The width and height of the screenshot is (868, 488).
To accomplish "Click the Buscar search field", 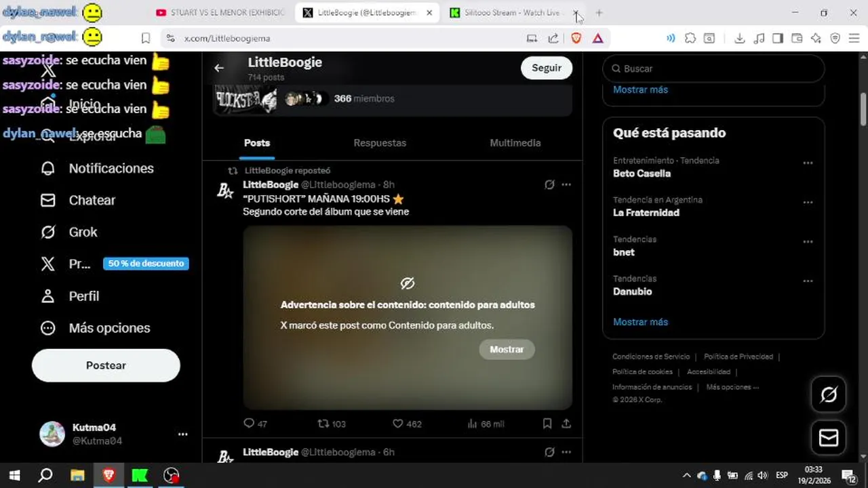I will pyautogui.click(x=713, y=68).
